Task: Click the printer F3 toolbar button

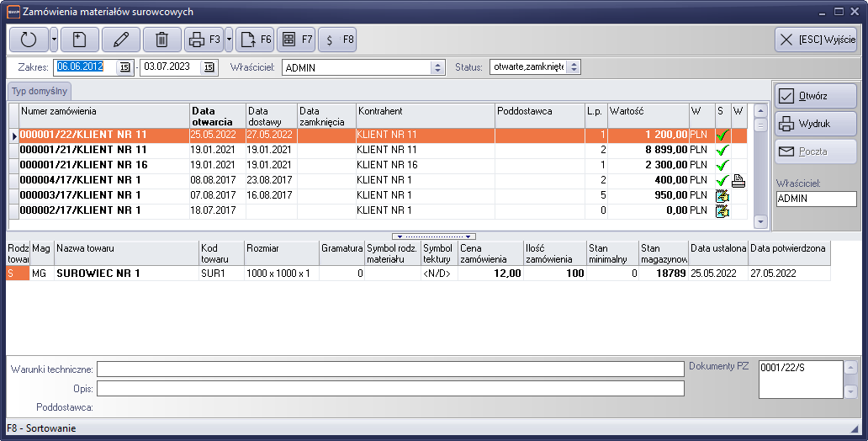Action: click(x=203, y=40)
